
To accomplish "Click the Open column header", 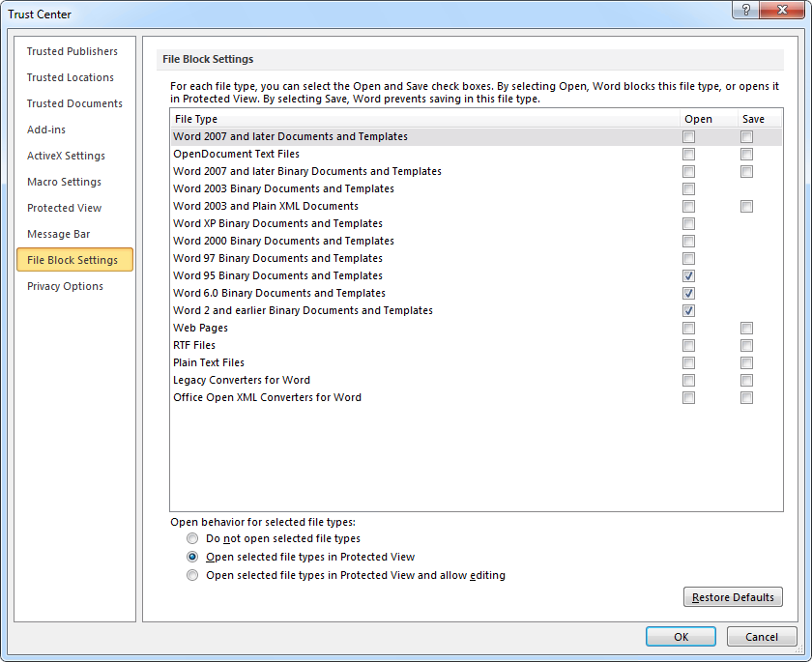I will 709,119.
